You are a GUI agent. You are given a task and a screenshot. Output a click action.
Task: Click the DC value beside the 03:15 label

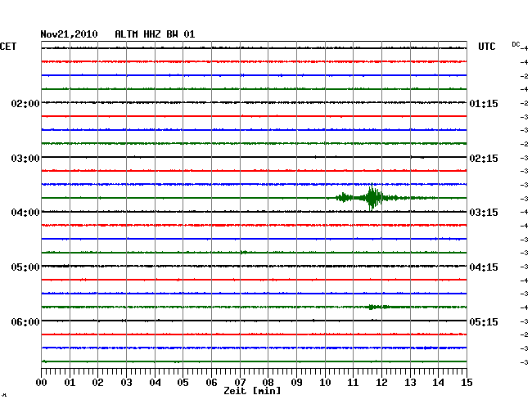click(x=524, y=212)
